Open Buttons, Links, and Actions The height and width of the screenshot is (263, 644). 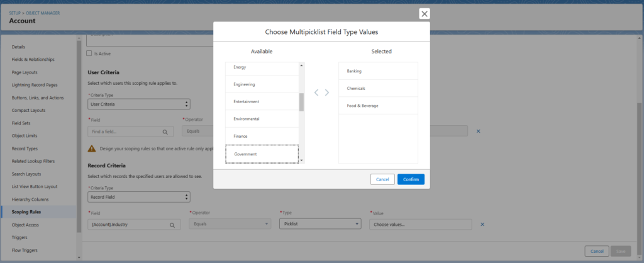(x=38, y=98)
